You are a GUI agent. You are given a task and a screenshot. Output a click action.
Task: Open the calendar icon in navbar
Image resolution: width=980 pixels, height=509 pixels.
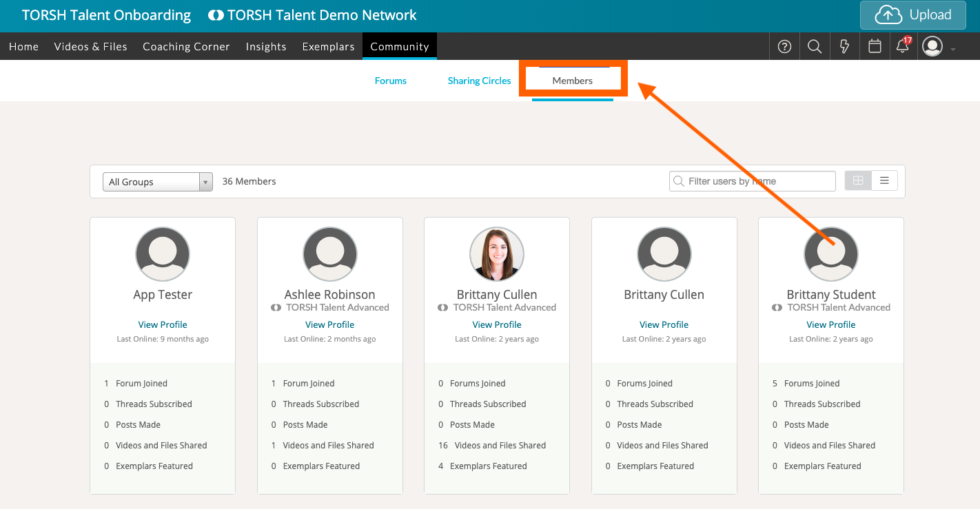875,47
